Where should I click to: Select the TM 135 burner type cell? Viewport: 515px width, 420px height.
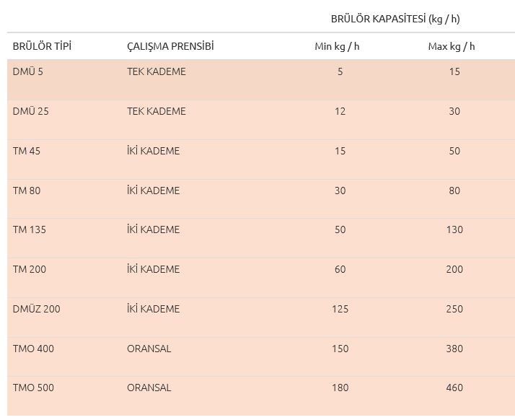(30, 229)
